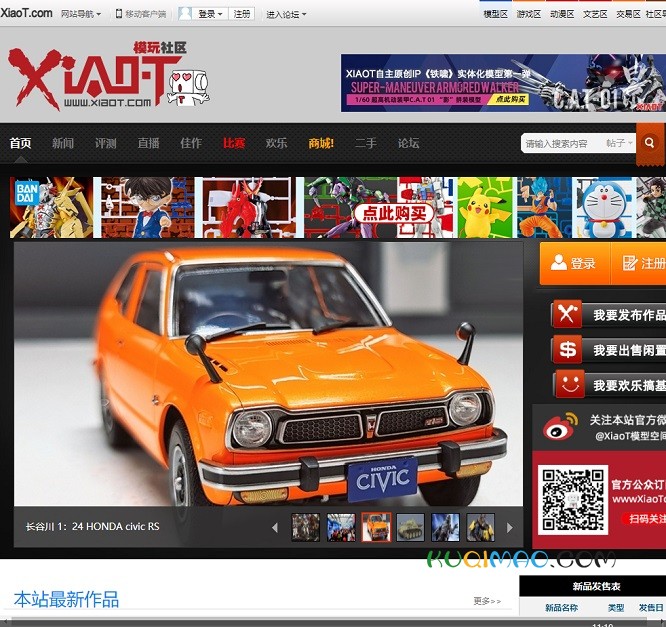Select the last yellow figure thumbnail
Screen dimensions: 666x627
tap(480, 527)
